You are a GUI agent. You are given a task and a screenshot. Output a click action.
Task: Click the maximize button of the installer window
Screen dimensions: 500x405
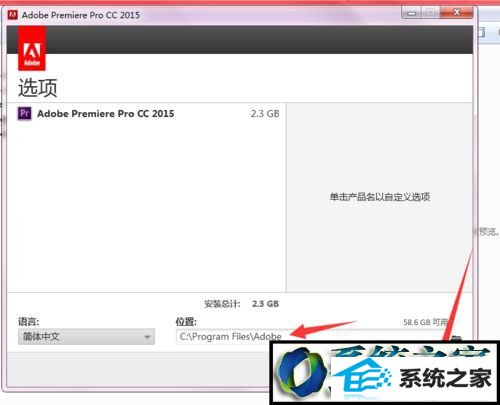pyautogui.click(x=431, y=13)
